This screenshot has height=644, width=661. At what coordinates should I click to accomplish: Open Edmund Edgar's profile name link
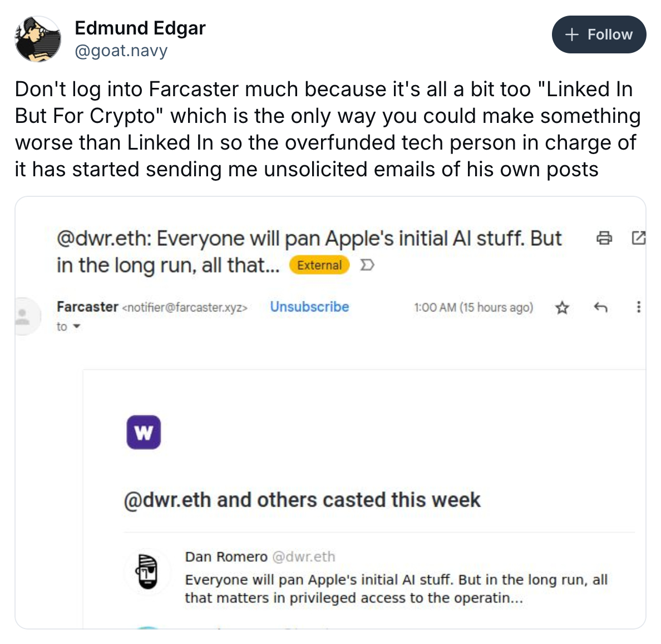pos(140,28)
